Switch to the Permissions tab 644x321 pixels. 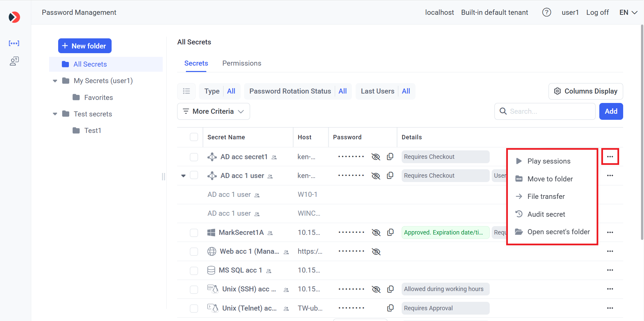241,63
